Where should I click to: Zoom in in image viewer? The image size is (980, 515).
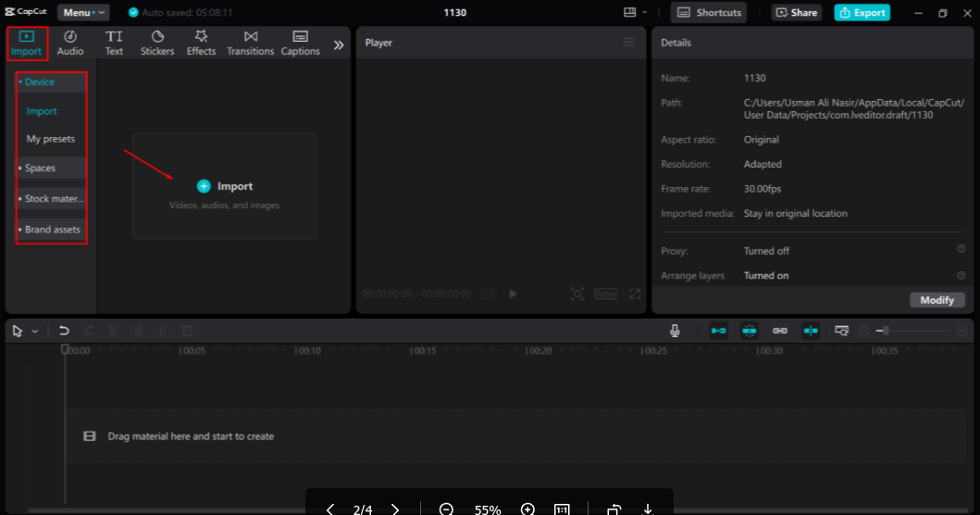pos(527,509)
